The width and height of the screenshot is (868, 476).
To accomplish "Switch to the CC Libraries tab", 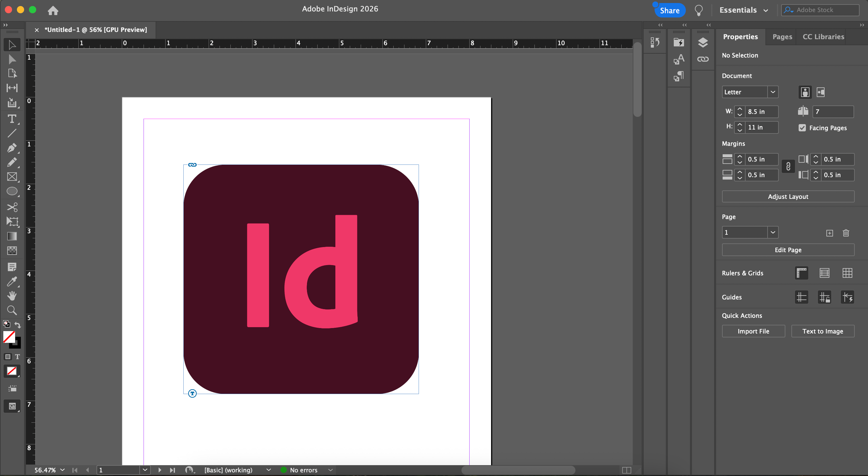I will pos(823,37).
